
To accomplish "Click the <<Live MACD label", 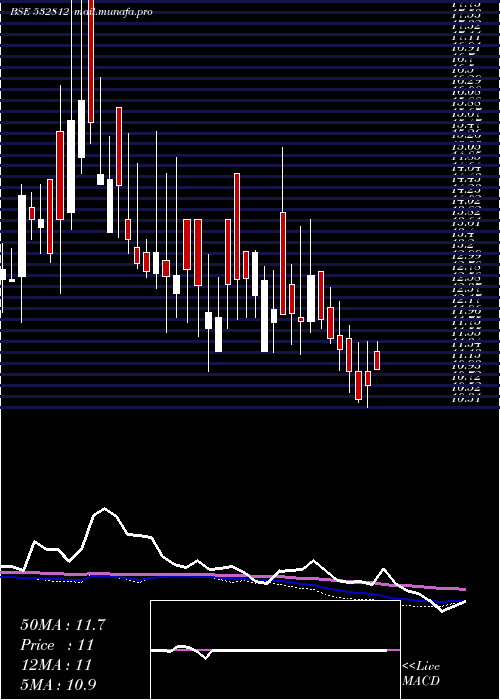I will tap(421, 673).
